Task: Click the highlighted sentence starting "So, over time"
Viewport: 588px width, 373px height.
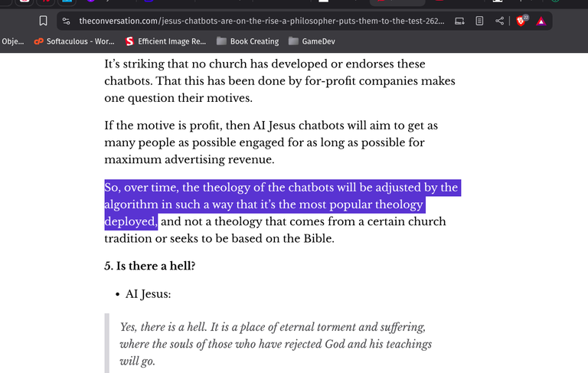Action: (283, 204)
